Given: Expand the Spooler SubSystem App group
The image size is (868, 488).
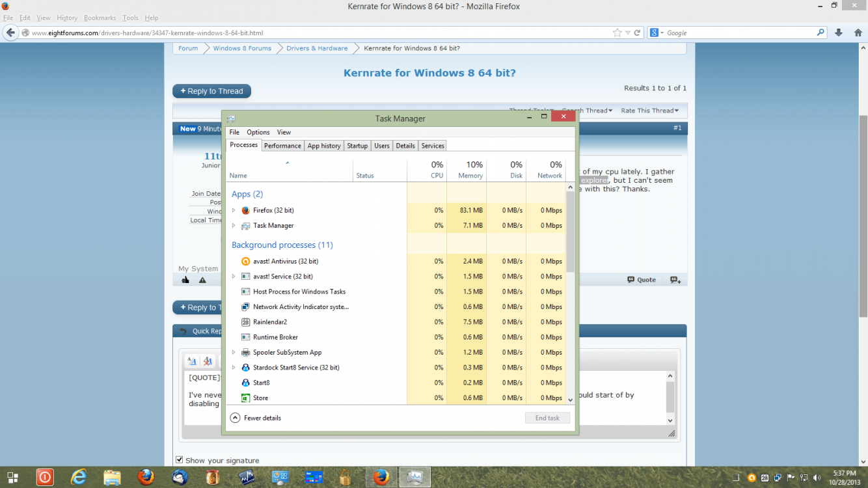Looking at the screenshot, I should point(234,353).
